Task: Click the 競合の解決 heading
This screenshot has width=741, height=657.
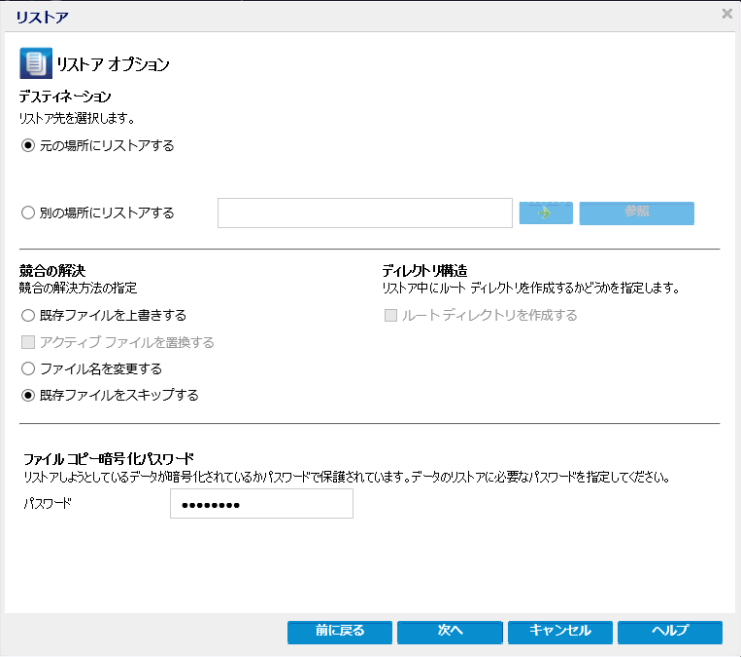Action: click(52, 271)
